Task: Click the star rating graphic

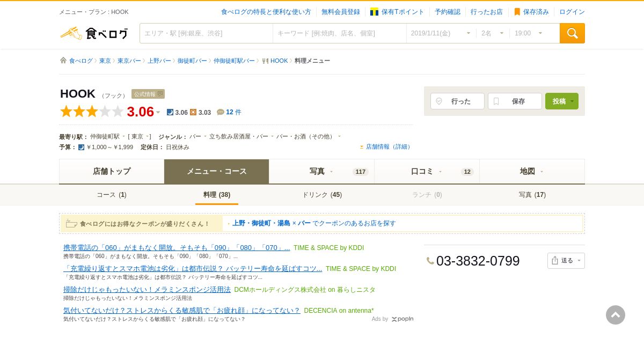Action: [x=92, y=112]
